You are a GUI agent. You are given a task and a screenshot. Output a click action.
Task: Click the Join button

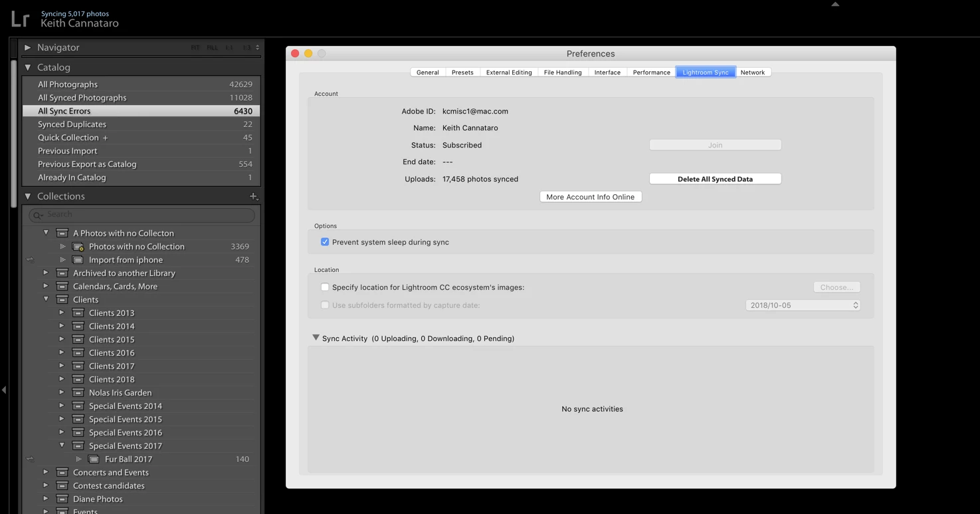[715, 145]
